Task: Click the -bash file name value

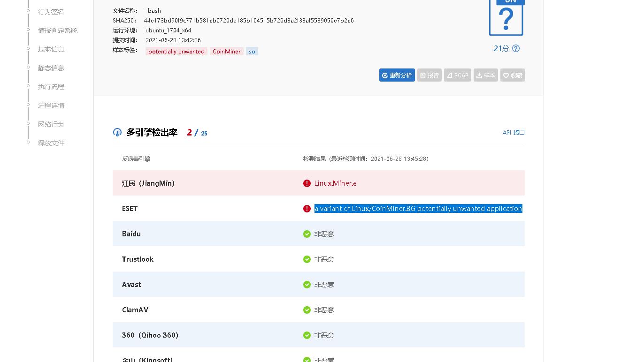Action: click(153, 11)
